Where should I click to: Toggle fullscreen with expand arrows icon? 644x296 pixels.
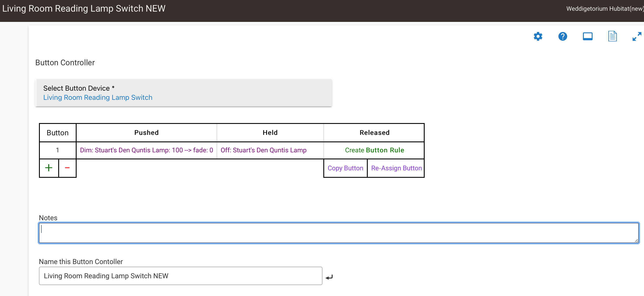637,37
